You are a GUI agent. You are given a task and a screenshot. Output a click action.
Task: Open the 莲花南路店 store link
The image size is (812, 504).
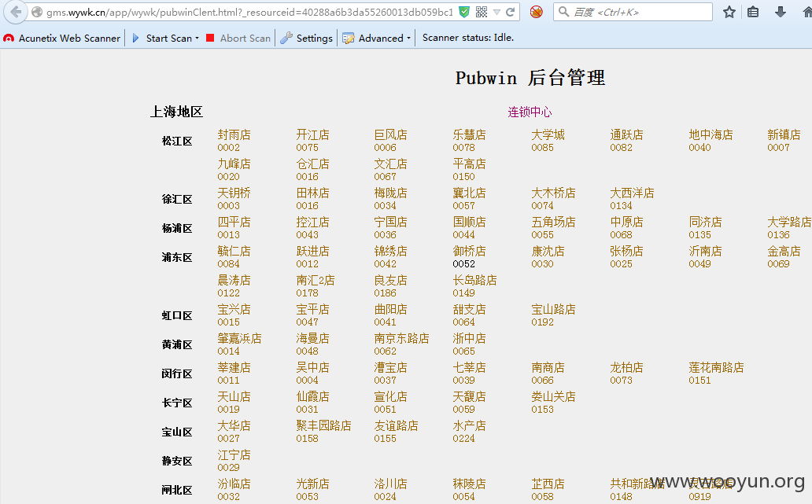click(x=717, y=367)
